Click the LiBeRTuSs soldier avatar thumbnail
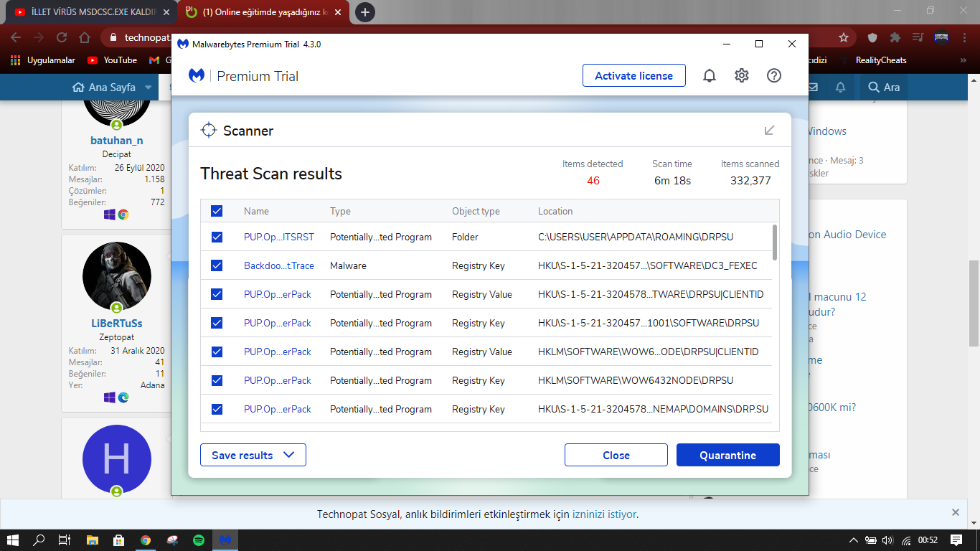The height and width of the screenshot is (551, 980). [117, 276]
